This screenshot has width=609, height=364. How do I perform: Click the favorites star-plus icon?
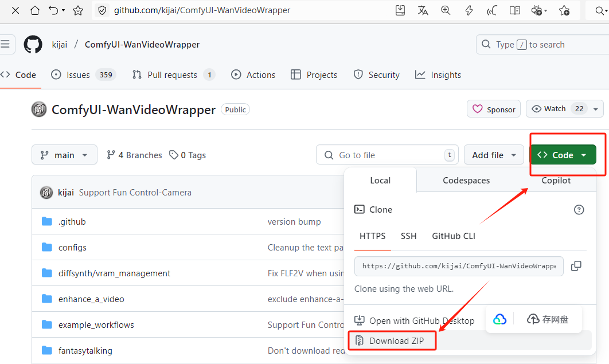coord(564,10)
